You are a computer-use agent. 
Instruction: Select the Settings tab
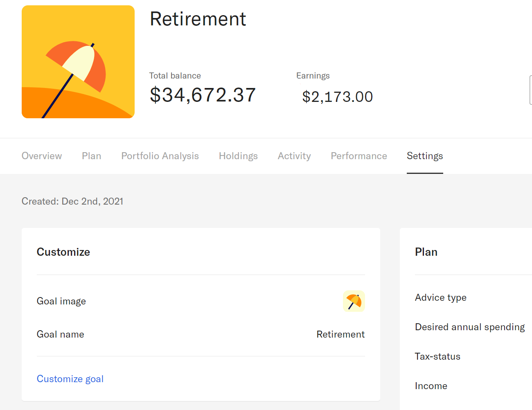(425, 156)
